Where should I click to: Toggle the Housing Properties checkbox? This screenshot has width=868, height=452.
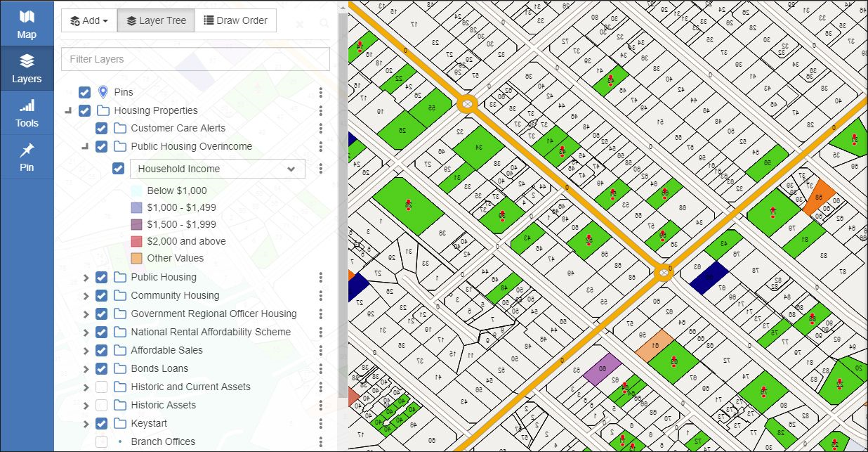[84, 110]
